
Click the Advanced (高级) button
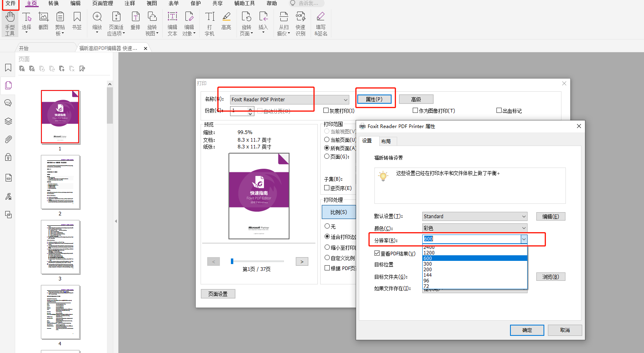point(416,99)
